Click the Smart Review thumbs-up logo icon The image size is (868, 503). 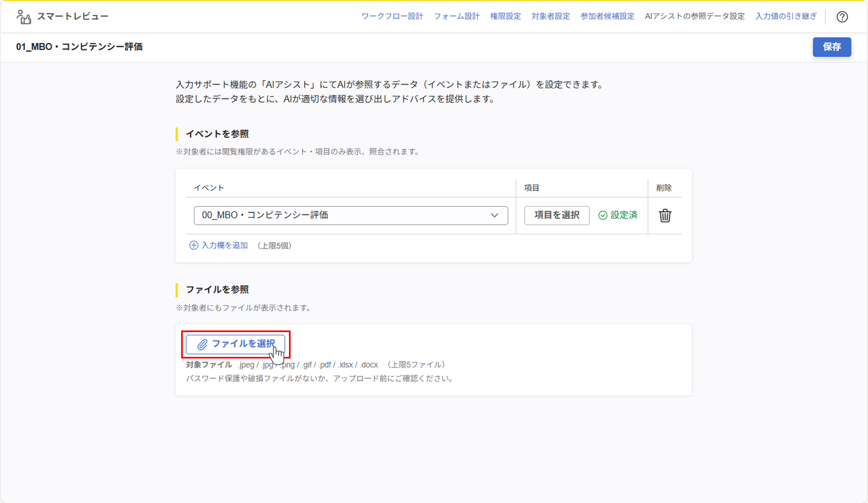[24, 16]
